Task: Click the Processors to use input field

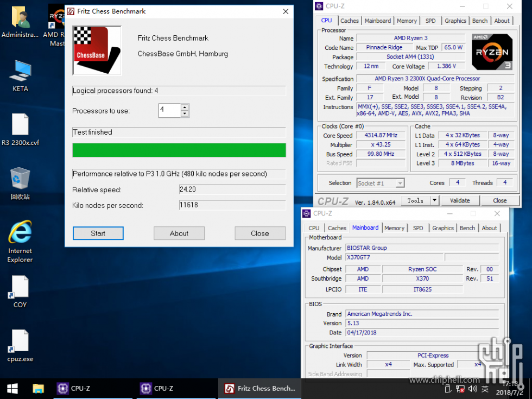Action: [169, 111]
